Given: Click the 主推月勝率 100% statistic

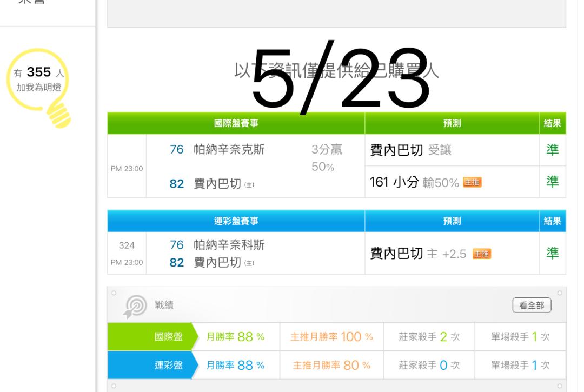Looking at the screenshot, I should click(x=331, y=336).
